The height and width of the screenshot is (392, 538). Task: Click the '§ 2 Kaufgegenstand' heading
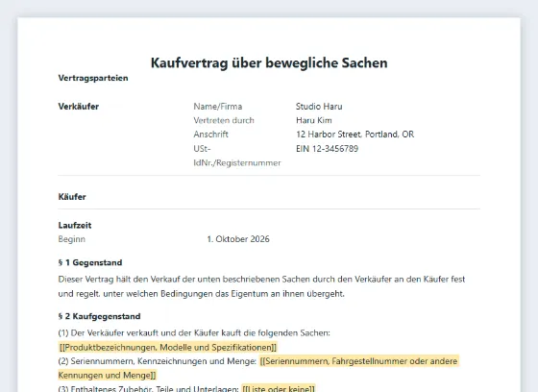100,316
